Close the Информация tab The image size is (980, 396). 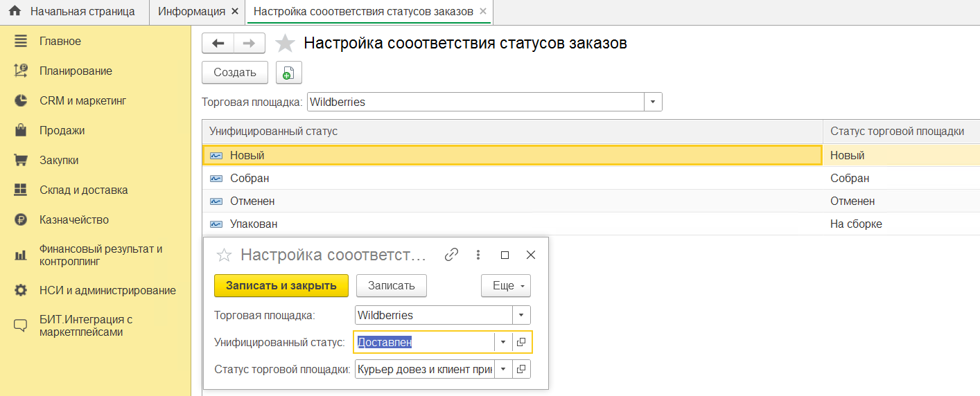click(235, 12)
